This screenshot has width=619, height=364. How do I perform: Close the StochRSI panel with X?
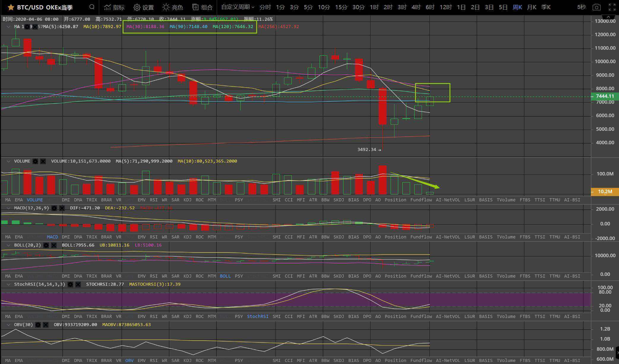[78, 284]
